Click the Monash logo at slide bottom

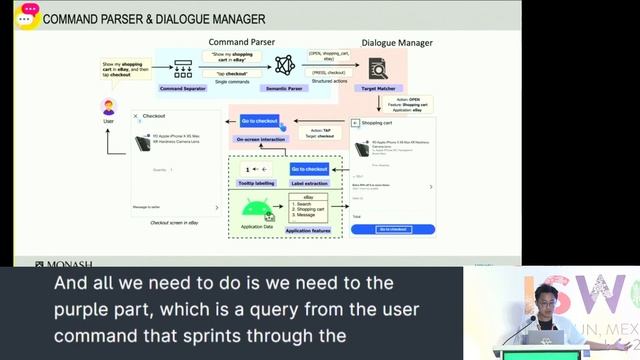pos(63,264)
